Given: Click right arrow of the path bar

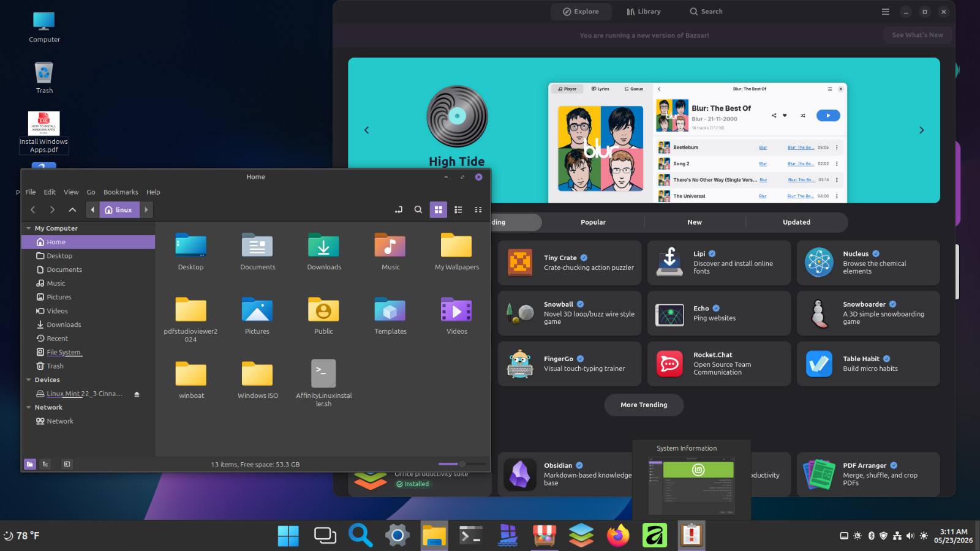Looking at the screenshot, I should pyautogui.click(x=146, y=209).
